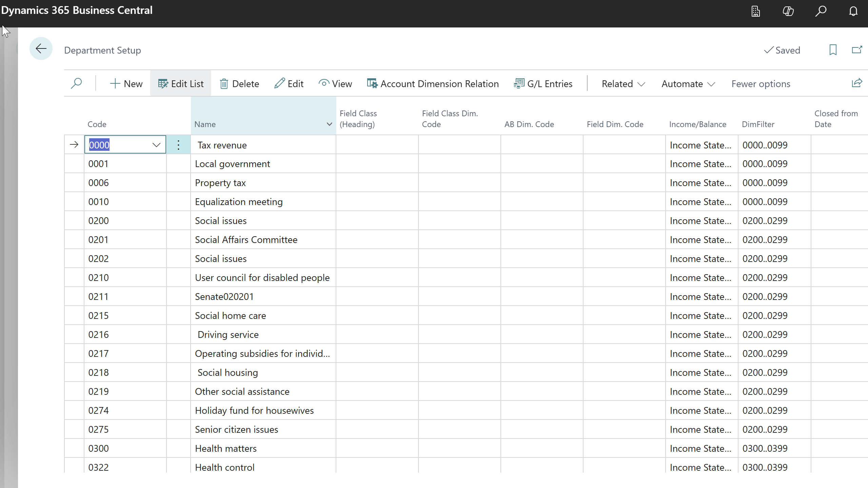Click the Saved status indicator
This screenshot has height=488, width=868.
click(x=782, y=50)
